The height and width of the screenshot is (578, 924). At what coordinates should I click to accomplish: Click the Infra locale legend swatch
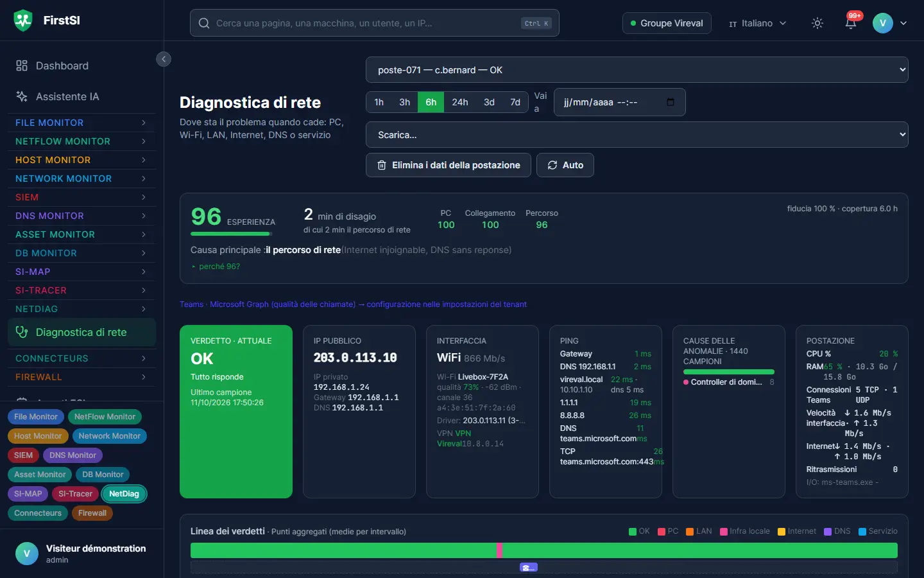point(724,531)
